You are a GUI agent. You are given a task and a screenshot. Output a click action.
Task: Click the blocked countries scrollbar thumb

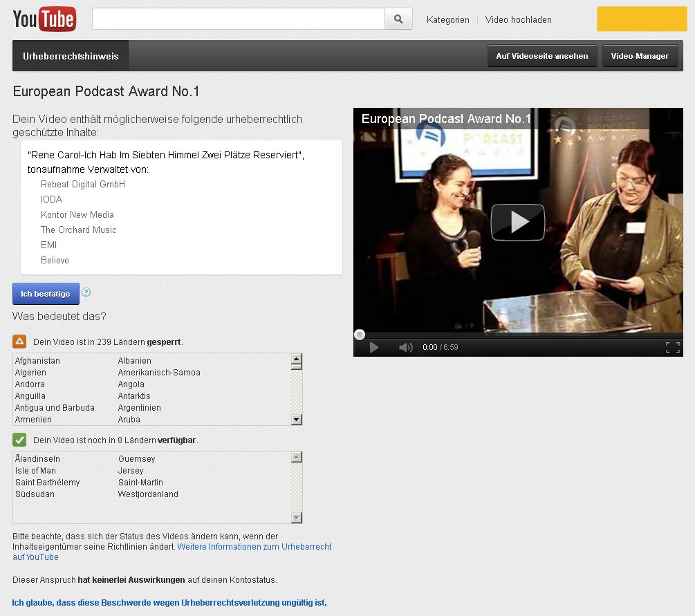click(x=297, y=366)
